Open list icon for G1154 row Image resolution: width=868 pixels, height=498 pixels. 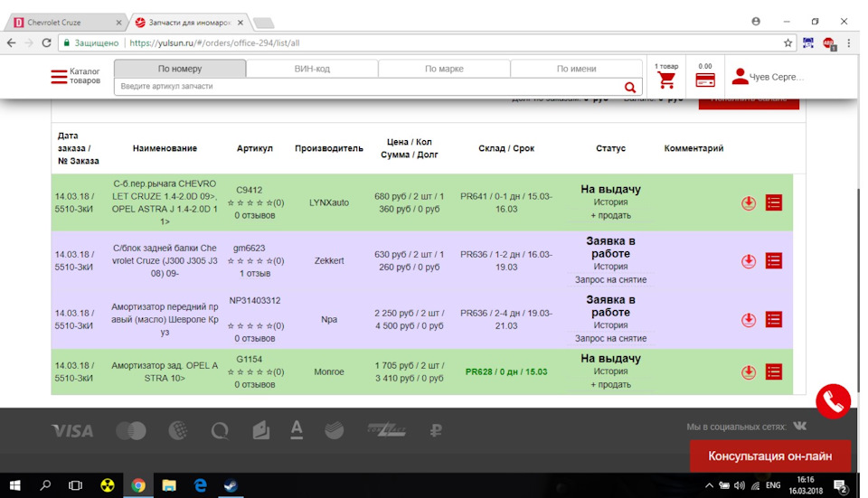point(773,371)
